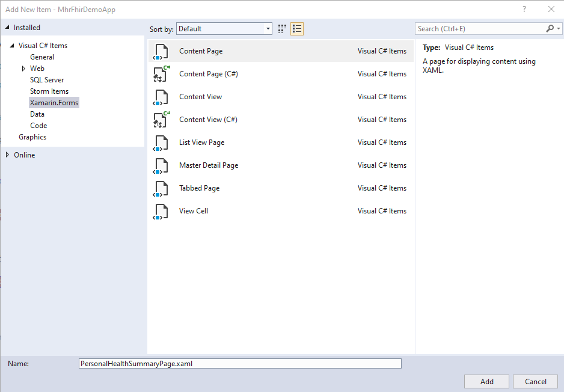564x392 pixels.
Task: Select the Data category
Action: click(x=38, y=114)
